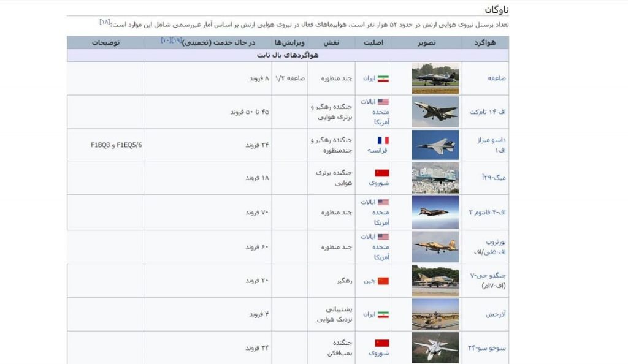Open the Northrop F-5 photo thumbnail
628x364 pixels.
435,247
